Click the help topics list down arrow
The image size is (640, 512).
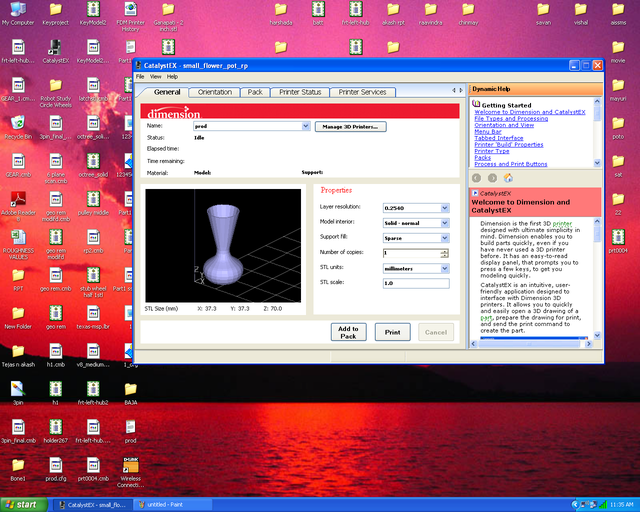click(597, 163)
